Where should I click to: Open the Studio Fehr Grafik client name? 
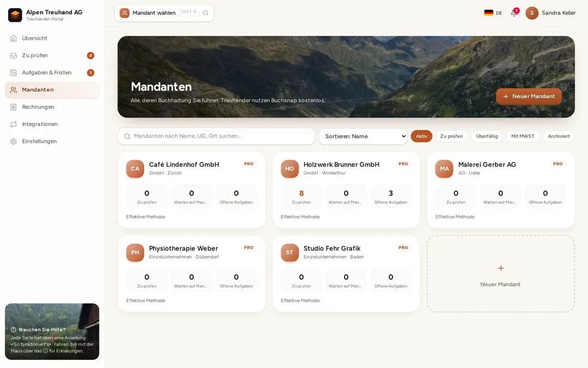click(x=332, y=249)
